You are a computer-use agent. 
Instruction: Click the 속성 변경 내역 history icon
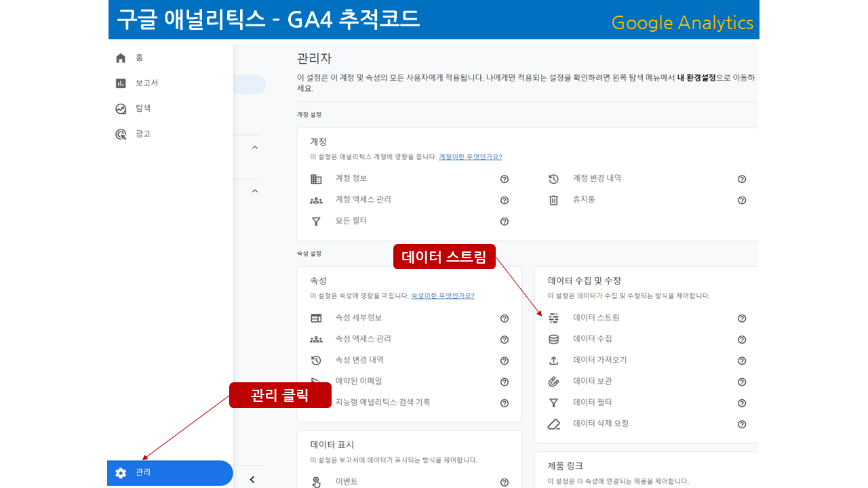tap(316, 361)
